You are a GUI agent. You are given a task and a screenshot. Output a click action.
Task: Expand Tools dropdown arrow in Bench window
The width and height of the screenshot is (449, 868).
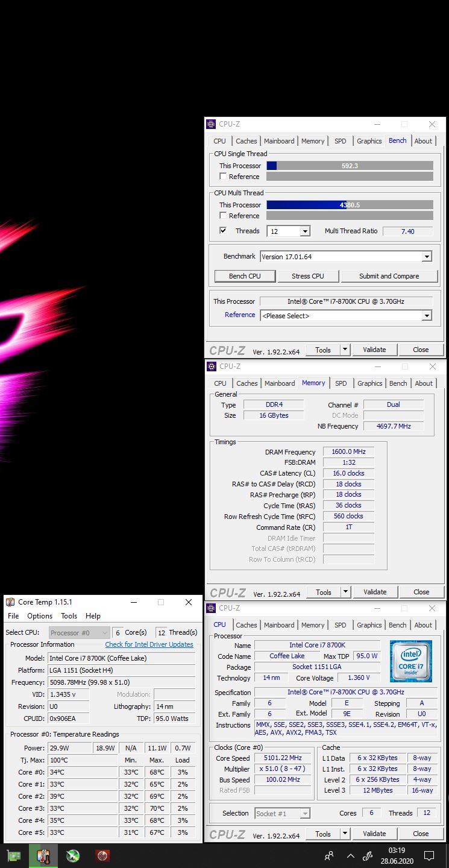(345, 350)
